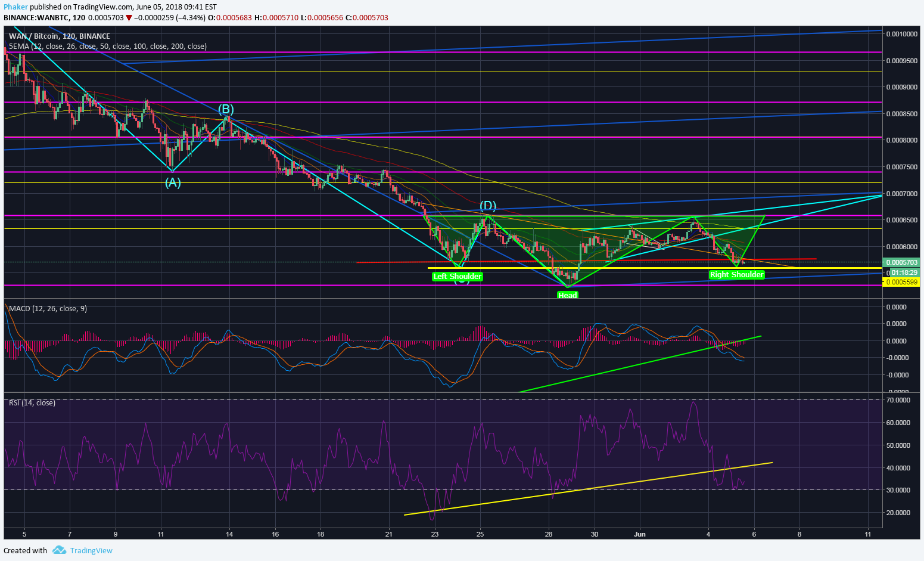This screenshot has height=561, width=924.
Task: Click the 0.0008000 price axis label
Action: tap(902, 140)
